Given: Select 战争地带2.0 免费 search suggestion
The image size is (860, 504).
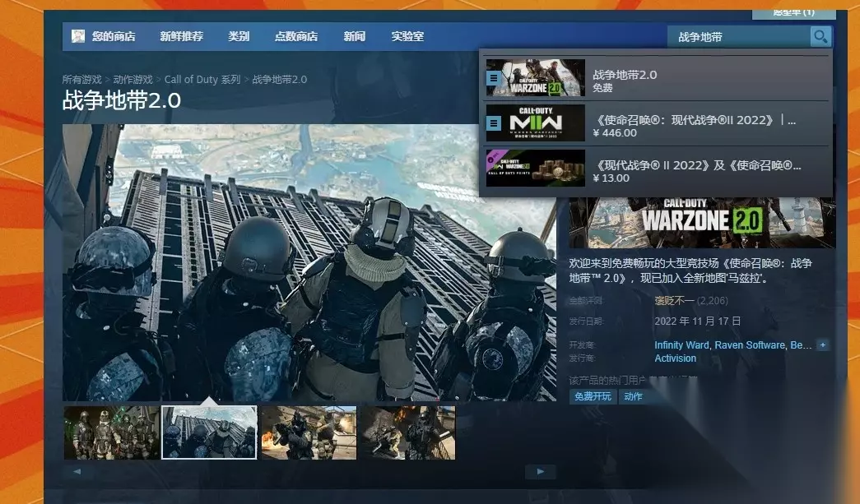Looking at the screenshot, I should 657,78.
